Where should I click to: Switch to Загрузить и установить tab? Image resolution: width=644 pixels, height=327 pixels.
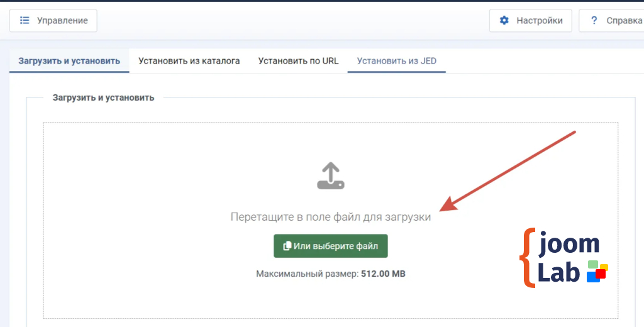pyautogui.click(x=69, y=61)
